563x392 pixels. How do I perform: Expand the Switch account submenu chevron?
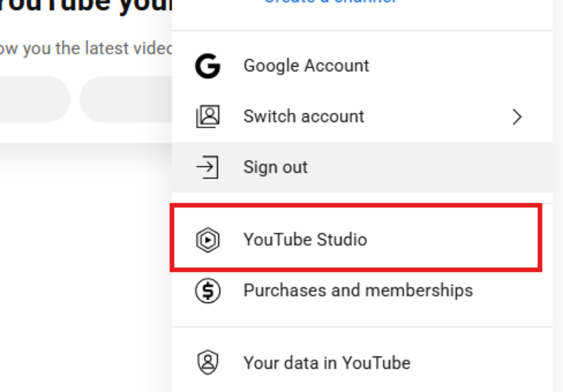point(517,117)
